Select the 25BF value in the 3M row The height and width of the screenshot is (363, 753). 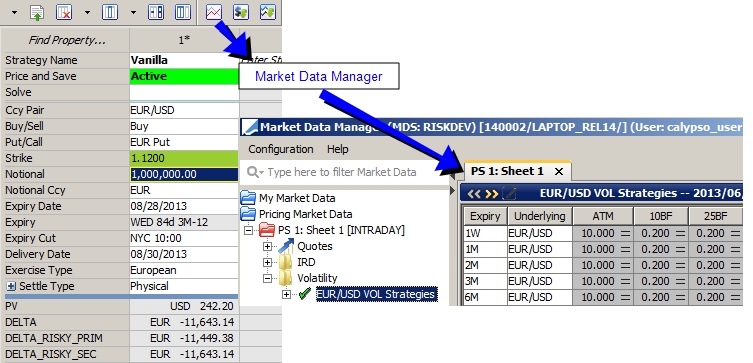[x=716, y=281]
